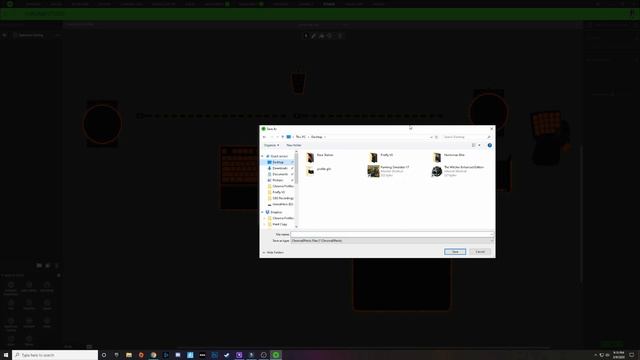Viewport: 640px width, 360px height.
Task: Click Desktop in the address breadcrumb
Action: (317, 137)
